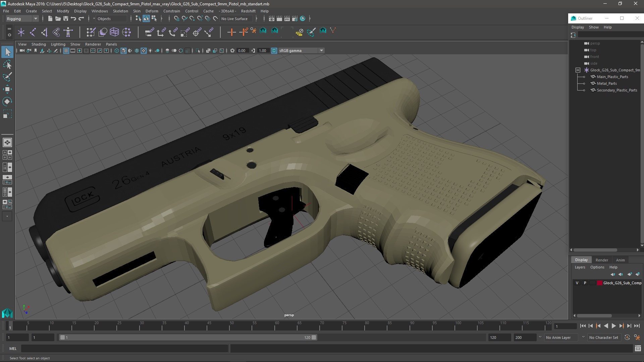Activate the Lasso select tool
This screenshot has height=362, width=644.
(7, 64)
